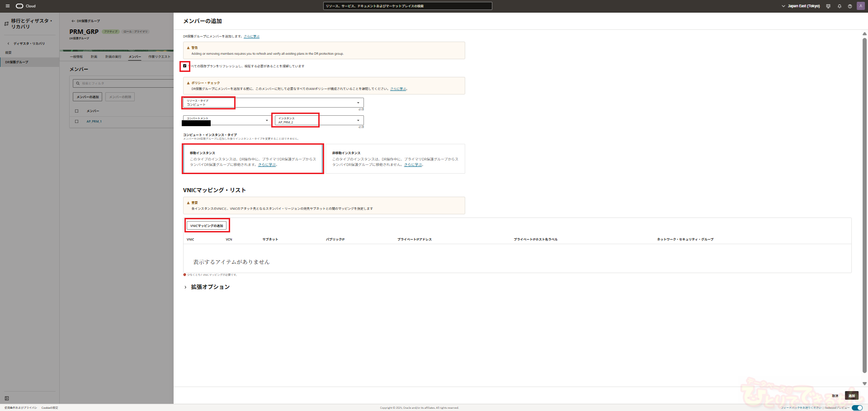Image resolution: width=868 pixels, height=411 pixels.
Task: Click the help question mark icon
Action: (850, 6)
